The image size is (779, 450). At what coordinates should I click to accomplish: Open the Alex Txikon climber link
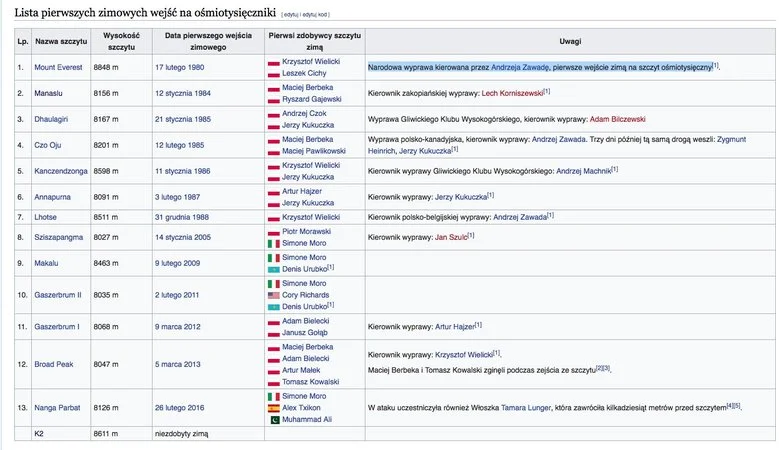(x=301, y=408)
